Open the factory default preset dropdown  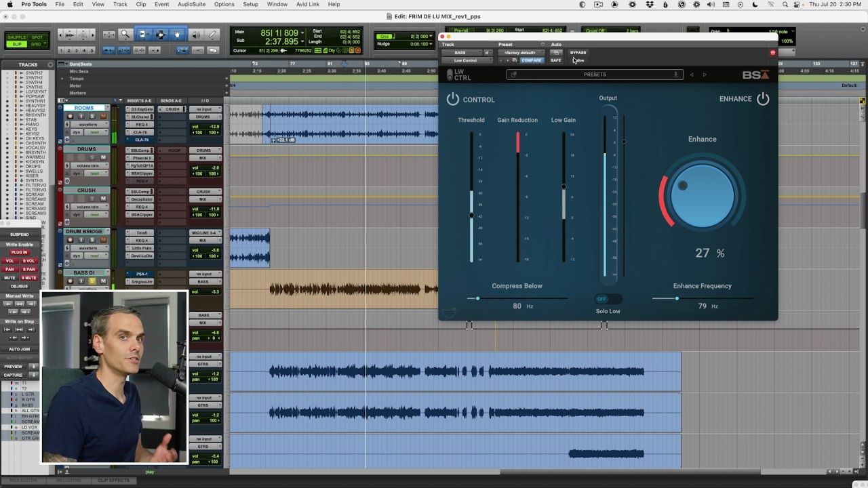tap(520, 52)
